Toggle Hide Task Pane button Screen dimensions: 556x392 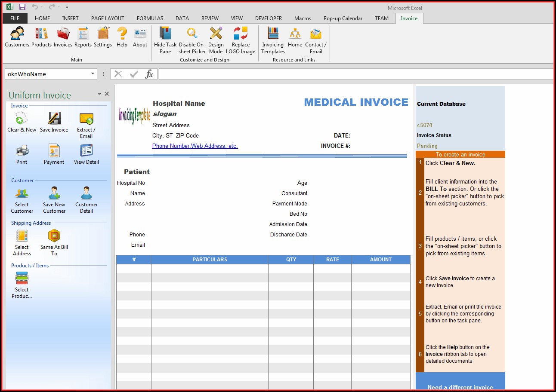coord(165,40)
